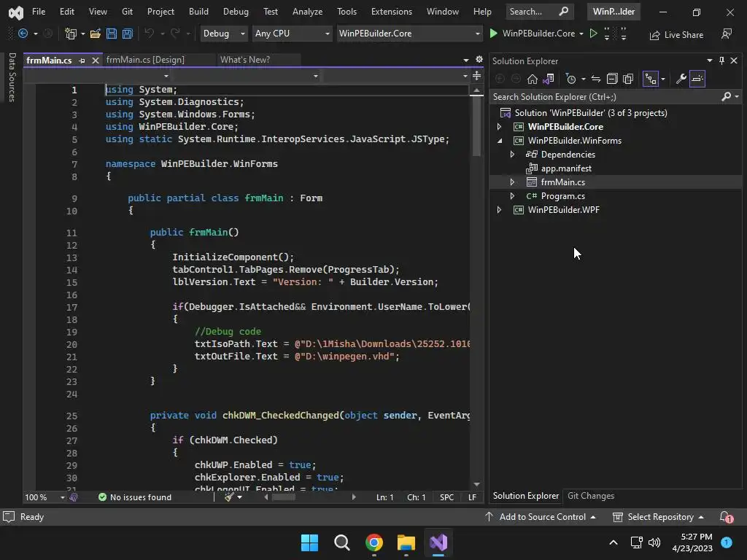Expand the WinPEBuilder.WPF project node
This screenshot has width=747, height=560.
[x=499, y=209]
